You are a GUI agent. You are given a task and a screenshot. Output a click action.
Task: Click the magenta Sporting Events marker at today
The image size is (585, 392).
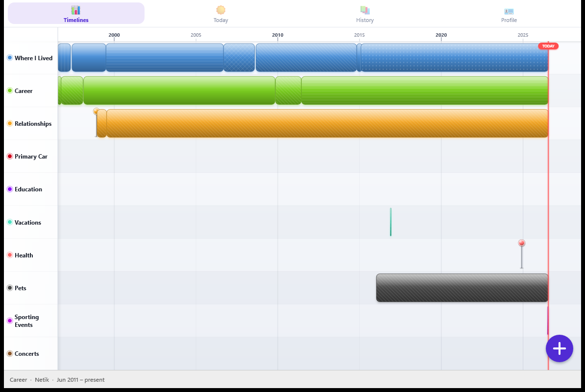(x=548, y=321)
